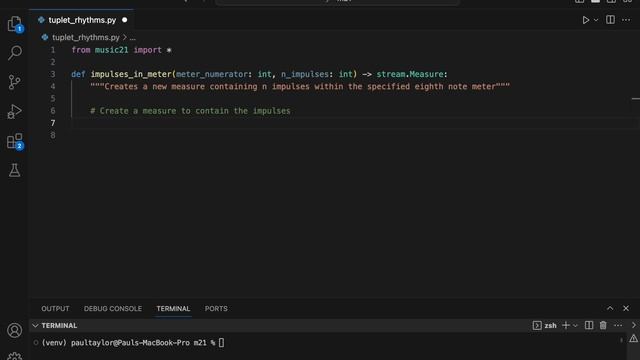Switch to the OUTPUT panel tab
640x360 pixels.
click(x=55, y=309)
